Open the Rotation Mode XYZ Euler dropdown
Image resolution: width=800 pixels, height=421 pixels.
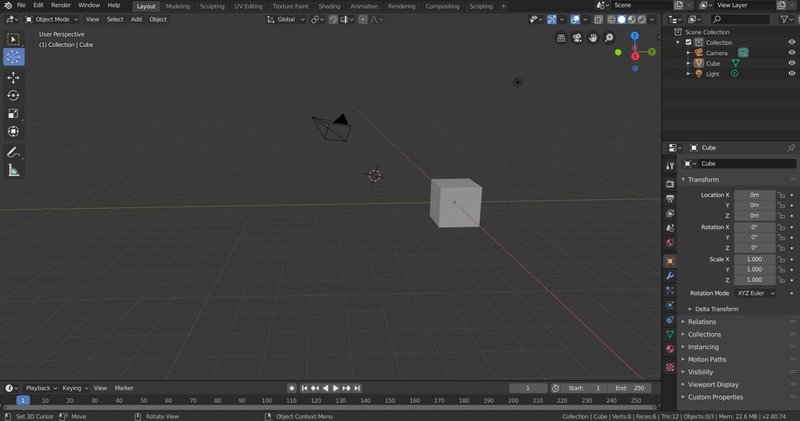756,293
